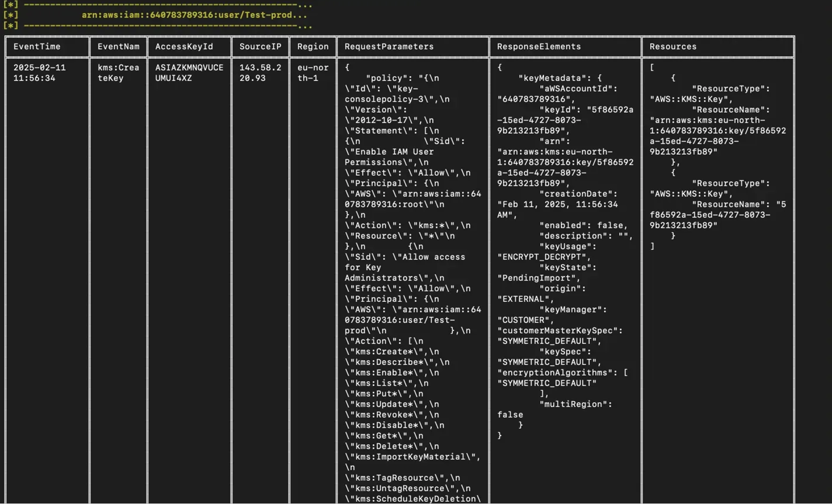Select the eu-north-1 region cell
Screen dimensions: 832x504
point(313,73)
